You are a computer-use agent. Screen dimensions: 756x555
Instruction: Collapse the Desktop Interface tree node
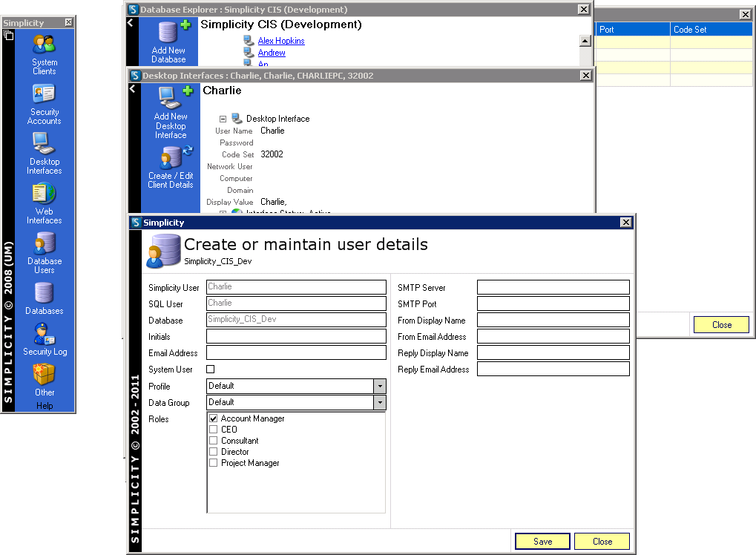click(x=223, y=119)
